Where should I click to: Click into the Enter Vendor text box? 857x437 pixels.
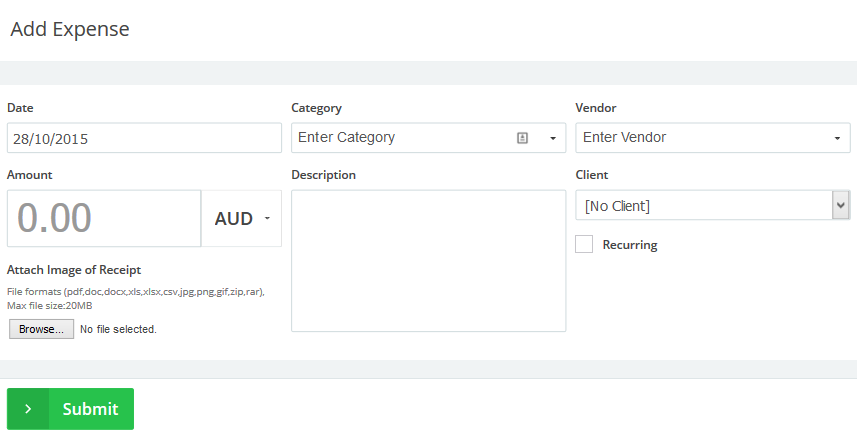[700, 138]
